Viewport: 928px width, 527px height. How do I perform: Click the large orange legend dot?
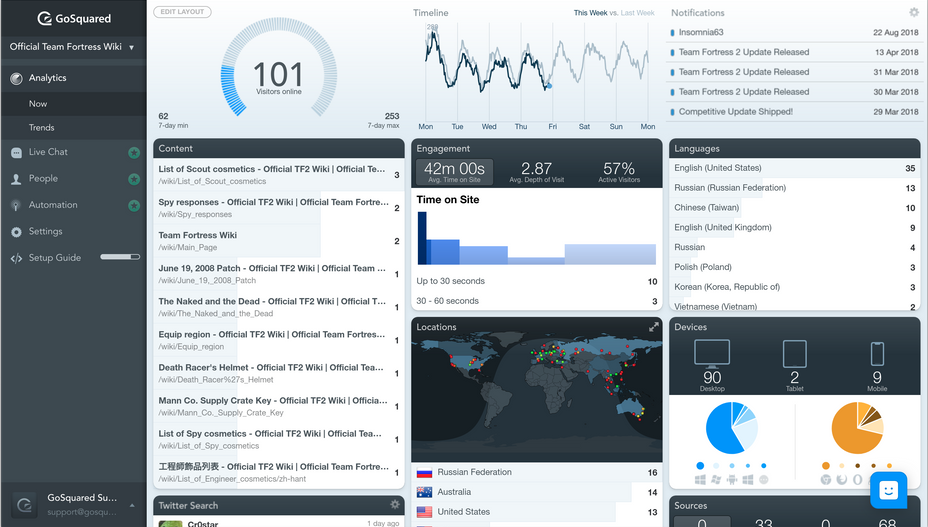(826, 465)
